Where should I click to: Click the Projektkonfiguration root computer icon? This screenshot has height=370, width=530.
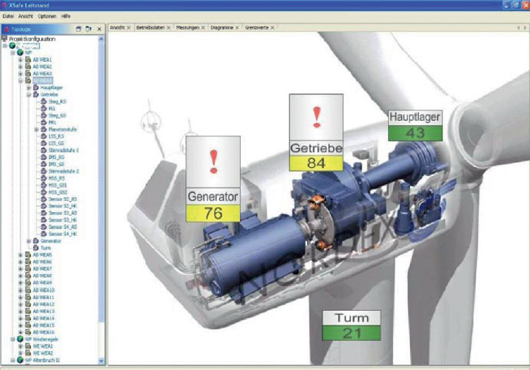(x=4, y=39)
